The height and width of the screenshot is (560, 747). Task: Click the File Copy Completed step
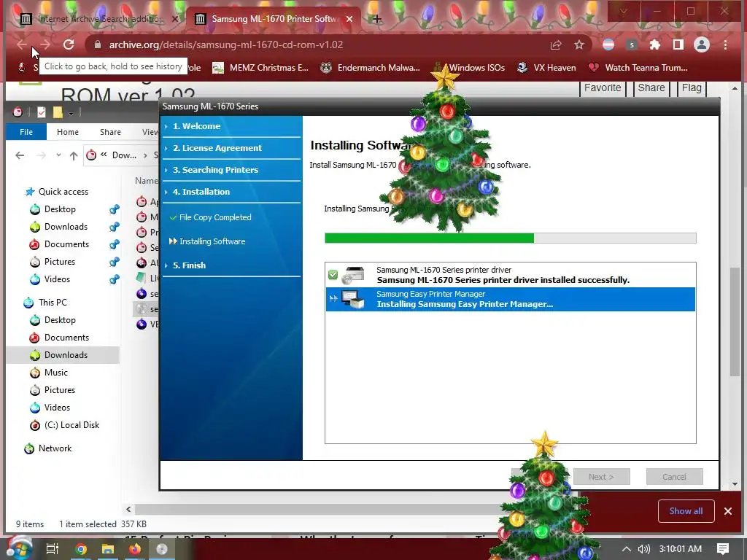211,217
